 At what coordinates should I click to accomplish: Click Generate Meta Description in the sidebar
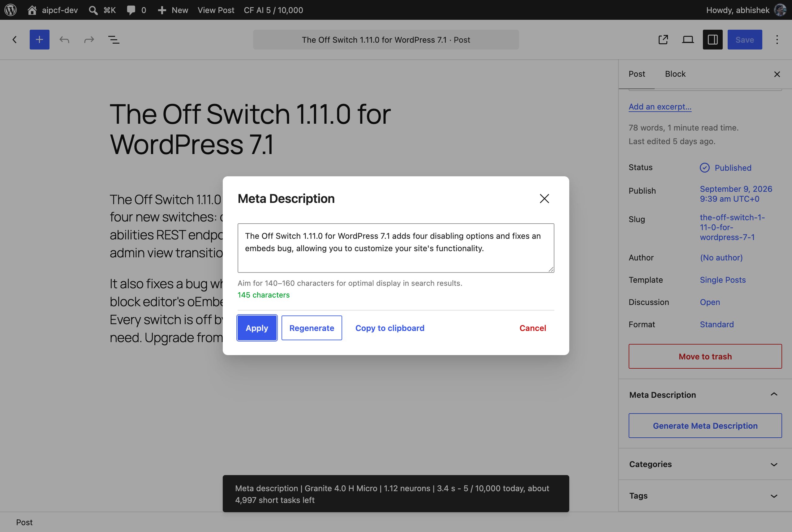[705, 426]
